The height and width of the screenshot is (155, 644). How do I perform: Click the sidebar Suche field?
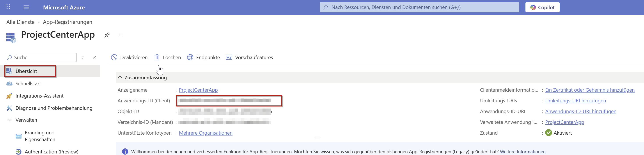(x=41, y=57)
